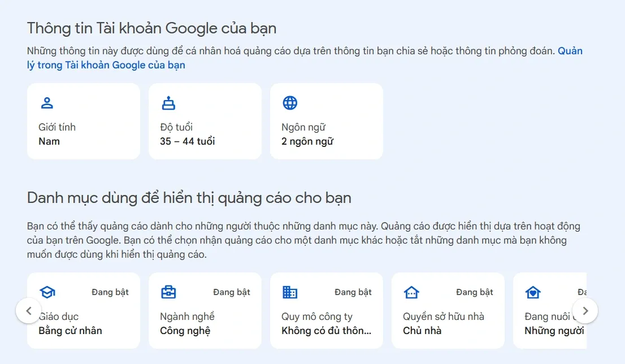625x364 pixels.
Task: Open the Giới tính Nam card
Action: pyautogui.click(x=84, y=121)
